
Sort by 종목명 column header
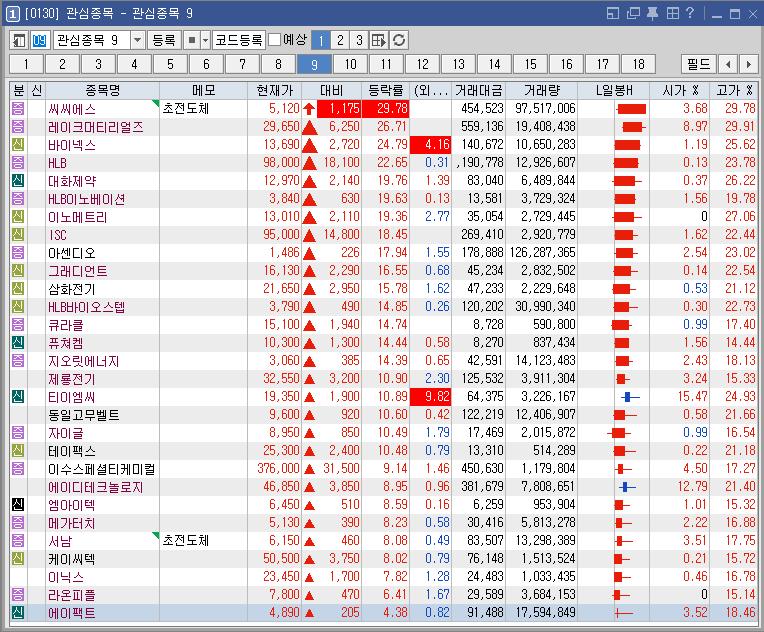coord(102,90)
